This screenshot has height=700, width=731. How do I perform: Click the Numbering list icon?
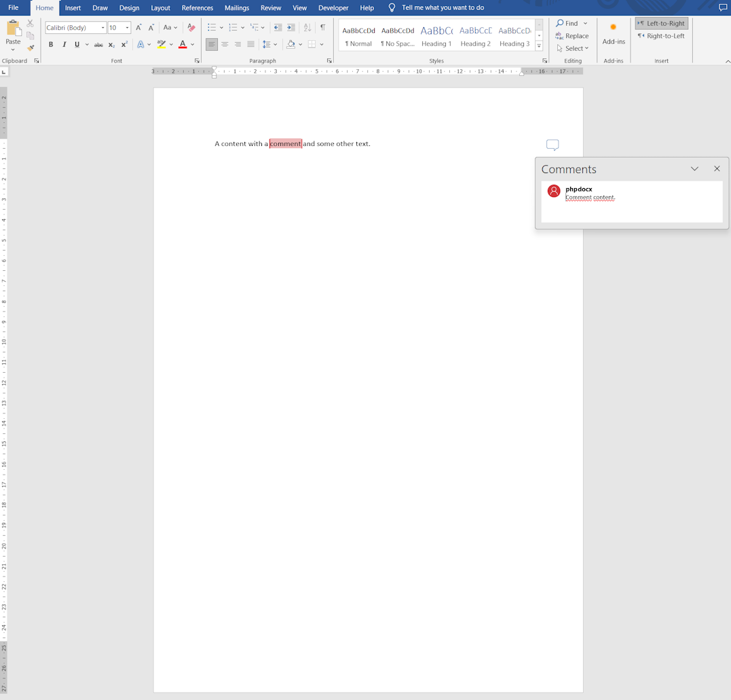(x=233, y=28)
